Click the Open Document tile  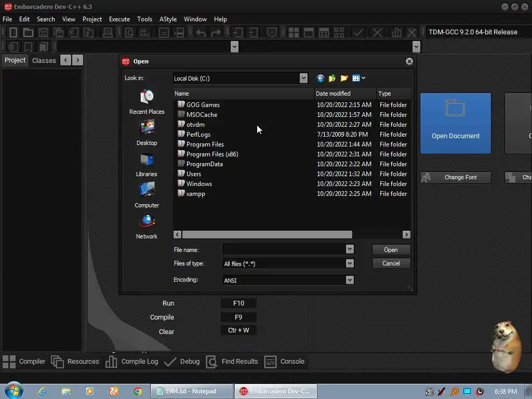(455, 123)
